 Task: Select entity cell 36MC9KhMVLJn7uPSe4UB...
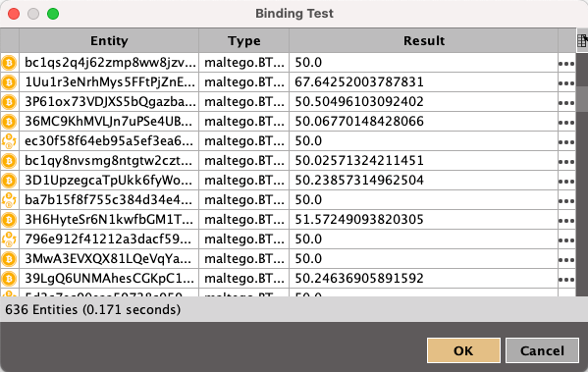(x=109, y=122)
